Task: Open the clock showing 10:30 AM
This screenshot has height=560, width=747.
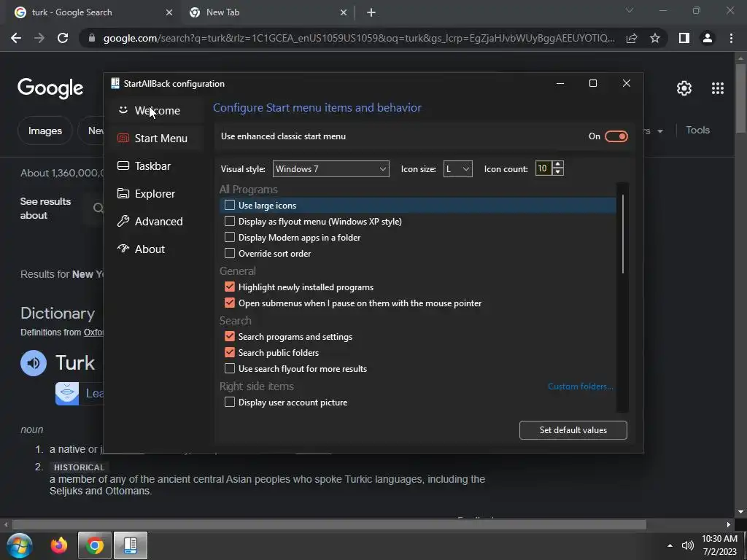Action: tap(719, 545)
